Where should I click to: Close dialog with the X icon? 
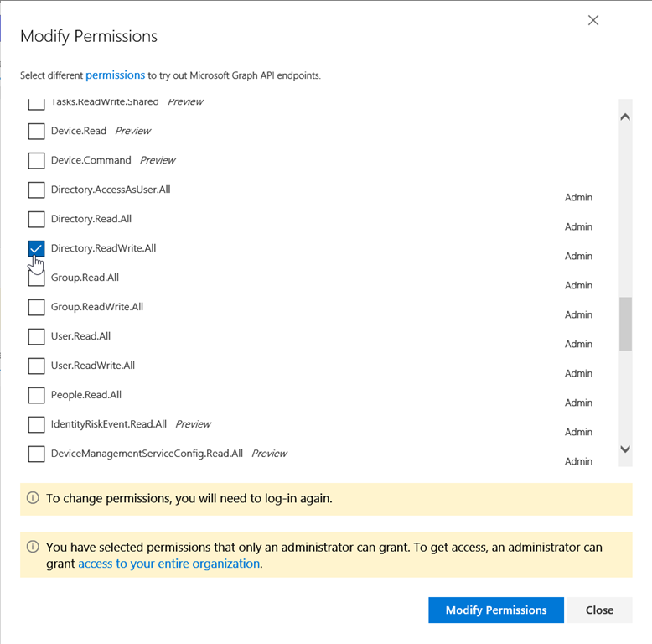click(x=593, y=20)
